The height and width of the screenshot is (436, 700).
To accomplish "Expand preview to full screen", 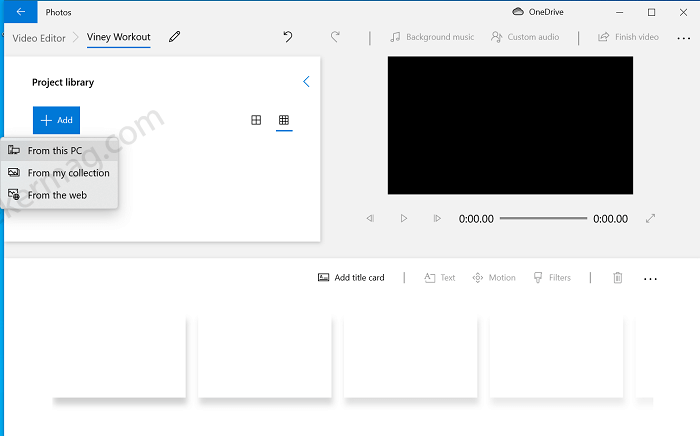I will 650,218.
